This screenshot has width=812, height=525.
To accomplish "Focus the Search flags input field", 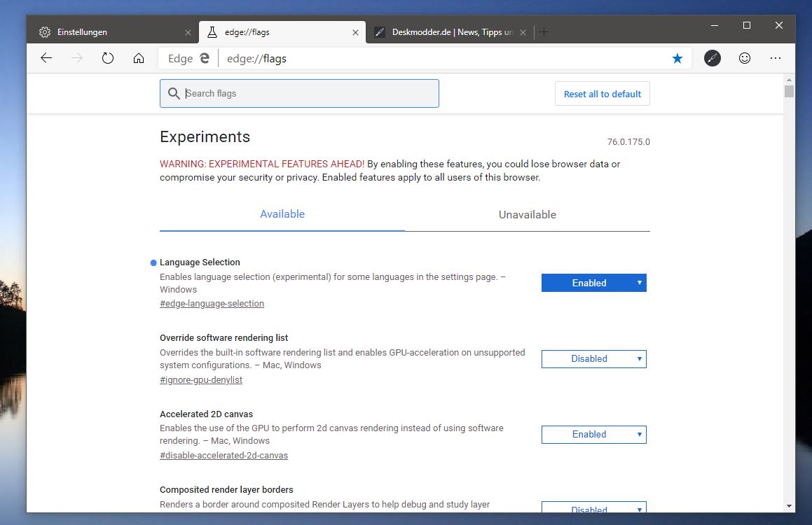I will pos(299,94).
